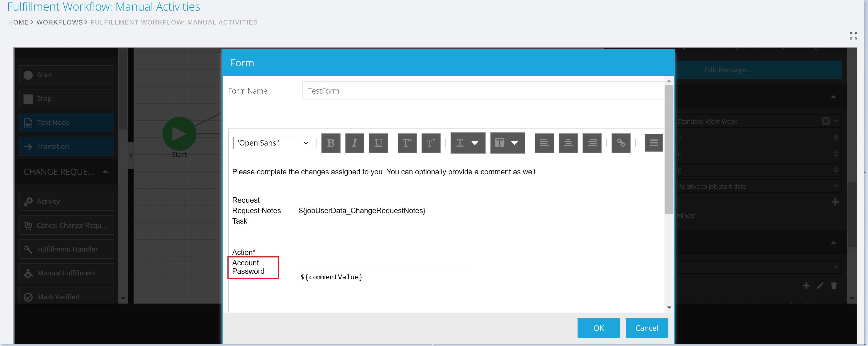868x346 pixels.
Task: Toggle fullscreen expand icon
Action: 853,36
